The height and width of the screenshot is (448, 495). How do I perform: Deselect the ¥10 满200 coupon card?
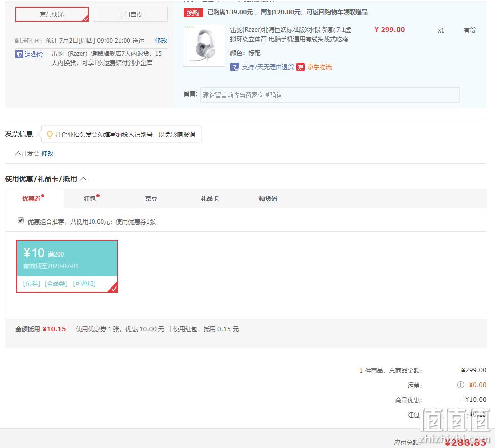point(67,266)
